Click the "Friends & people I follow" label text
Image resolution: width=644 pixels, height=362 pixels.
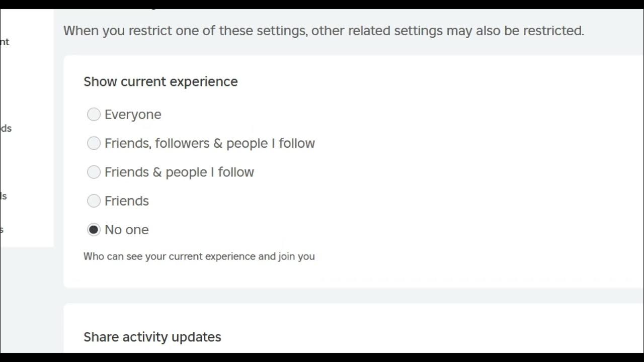point(179,172)
